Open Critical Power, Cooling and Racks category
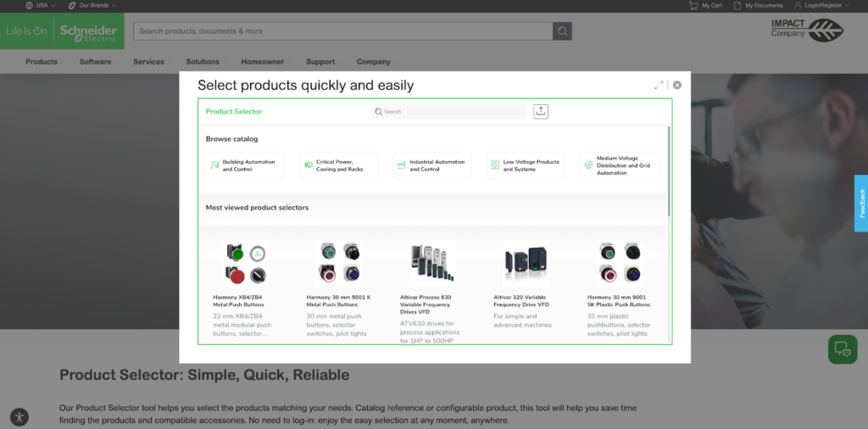The height and width of the screenshot is (429, 868). (339, 165)
